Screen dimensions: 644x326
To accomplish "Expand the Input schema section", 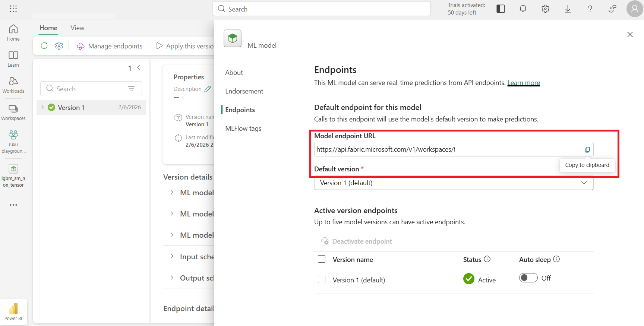I will point(172,256).
